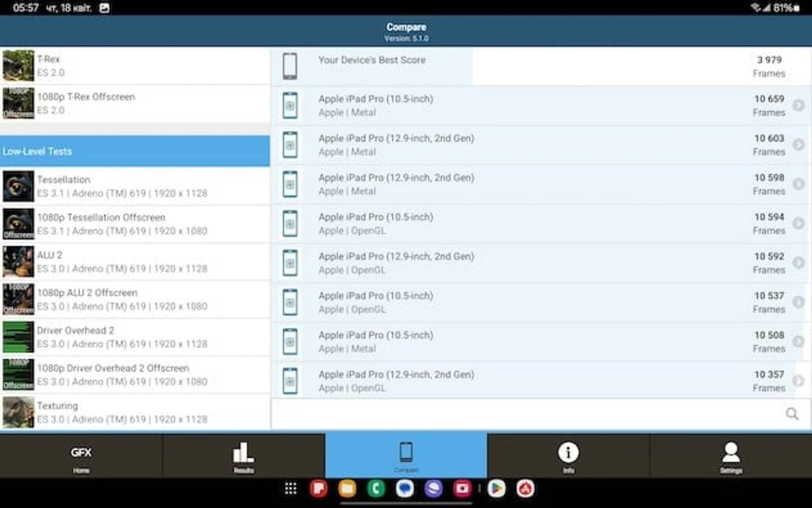This screenshot has width=812, height=508.
Task: Expand details arrow for 10 508 score
Action: coord(798,341)
